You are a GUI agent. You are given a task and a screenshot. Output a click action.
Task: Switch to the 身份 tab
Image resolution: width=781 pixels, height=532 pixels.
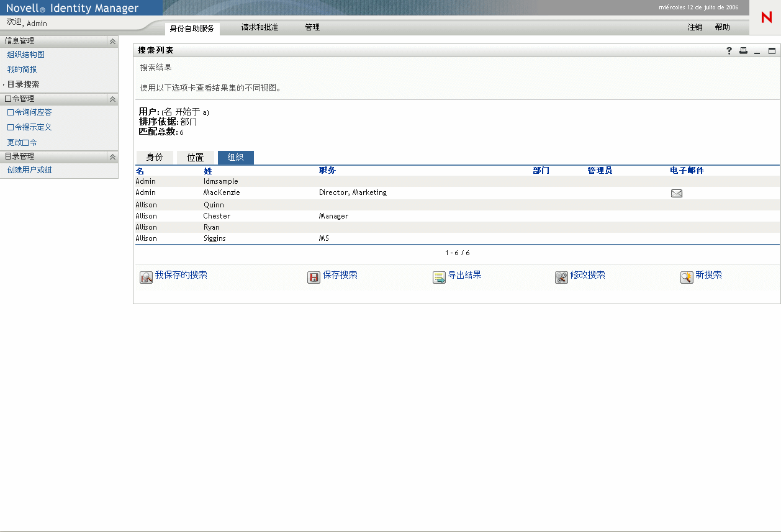click(x=155, y=157)
